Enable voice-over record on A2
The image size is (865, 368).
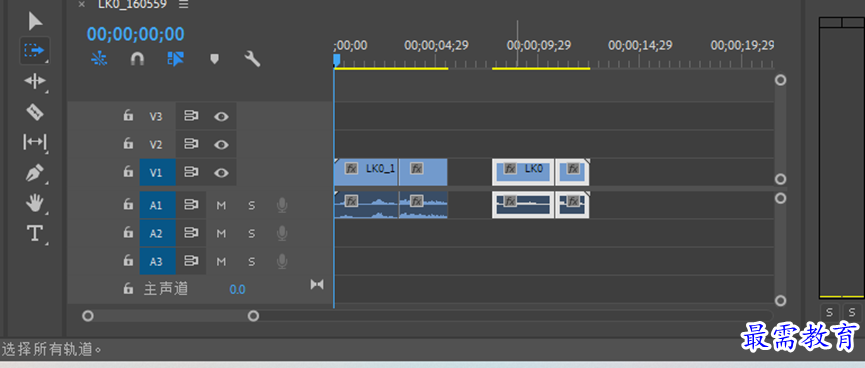click(x=282, y=233)
